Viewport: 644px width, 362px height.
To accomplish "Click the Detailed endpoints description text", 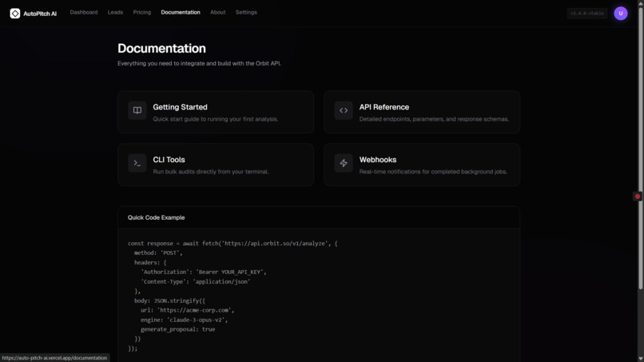I will click(x=434, y=119).
